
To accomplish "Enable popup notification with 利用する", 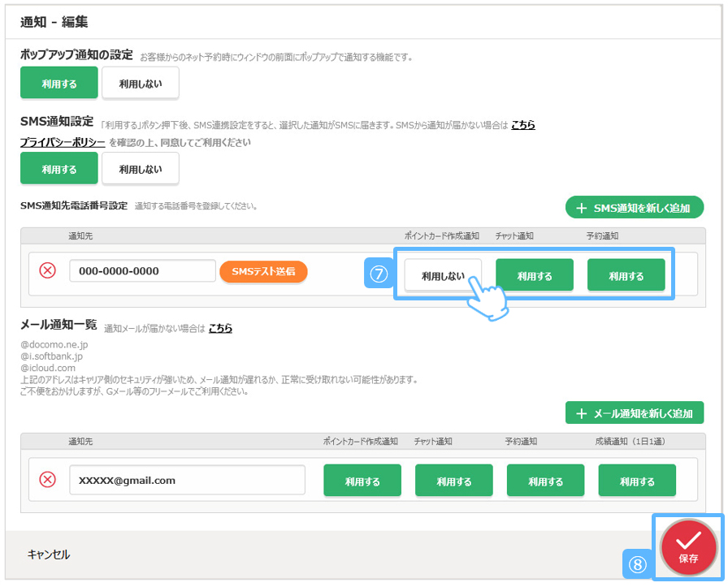I will tap(59, 83).
